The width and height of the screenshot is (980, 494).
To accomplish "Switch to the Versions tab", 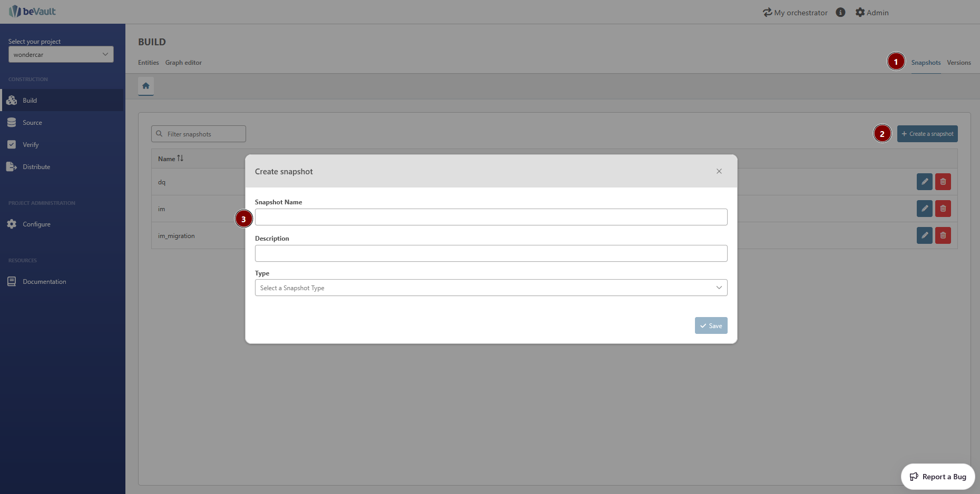I will [958, 63].
